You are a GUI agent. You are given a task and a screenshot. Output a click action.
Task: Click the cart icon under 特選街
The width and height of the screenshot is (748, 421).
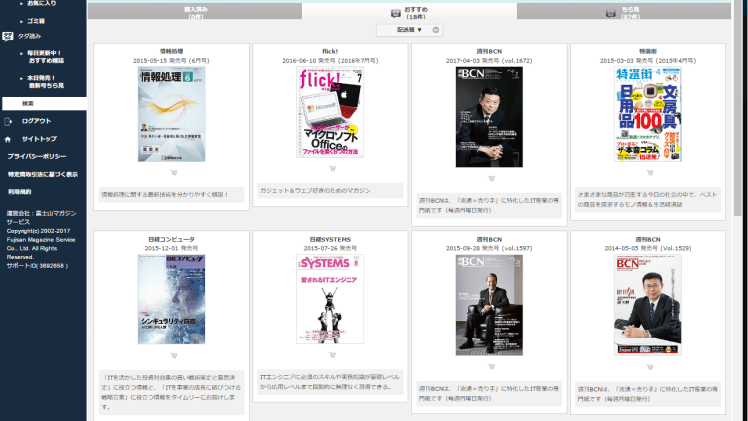[649, 171]
